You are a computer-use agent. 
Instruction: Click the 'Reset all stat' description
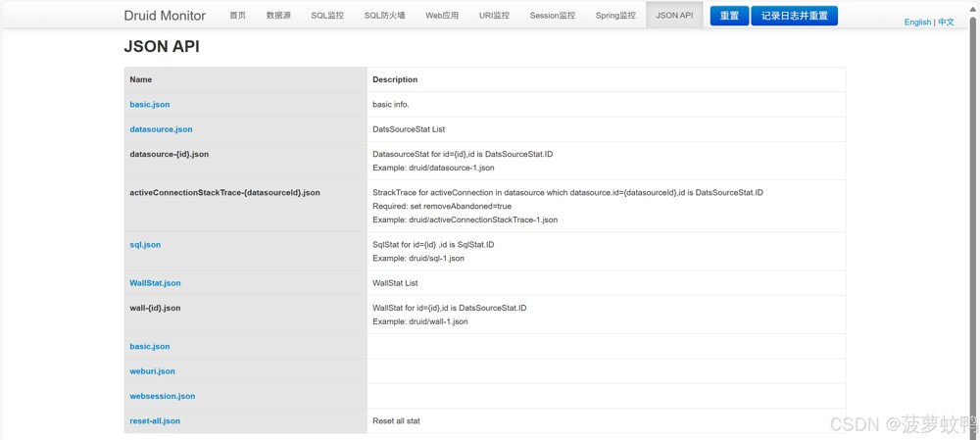(396, 421)
